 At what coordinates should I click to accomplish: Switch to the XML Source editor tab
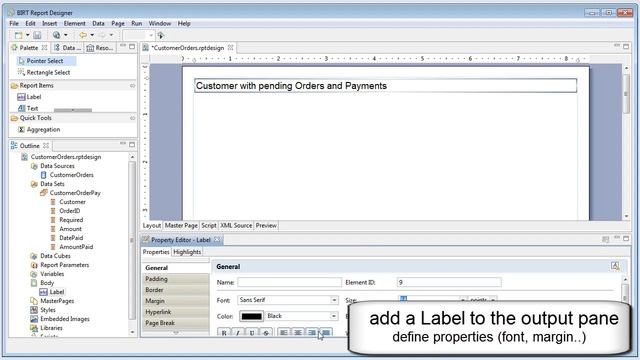[236, 225]
